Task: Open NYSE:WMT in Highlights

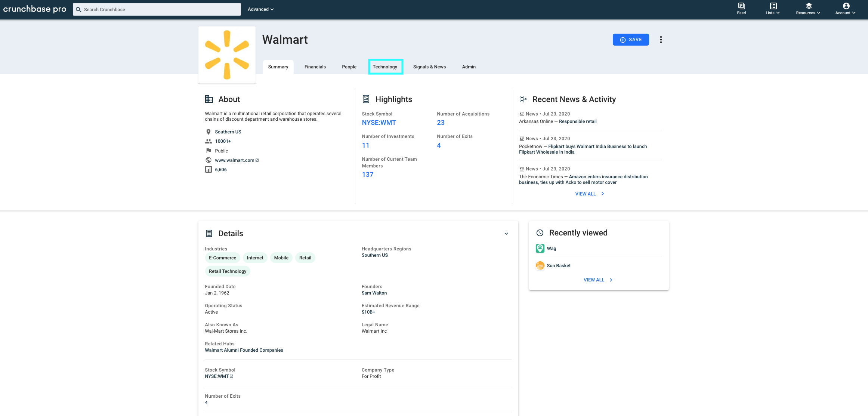Action: point(379,123)
